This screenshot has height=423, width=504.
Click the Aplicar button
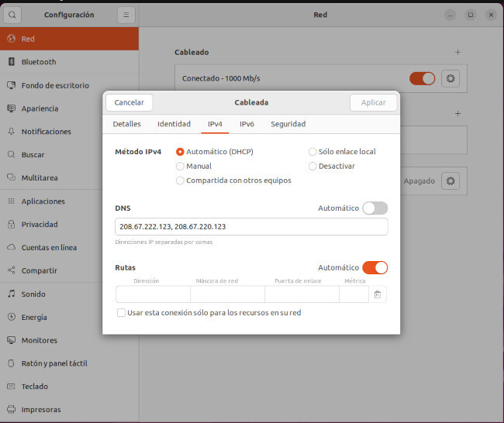373,102
